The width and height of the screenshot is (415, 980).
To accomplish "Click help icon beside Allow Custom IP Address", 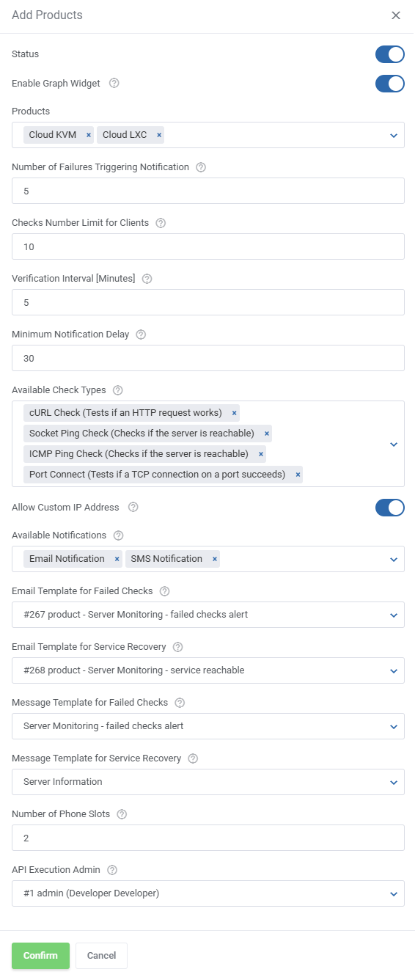I will [133, 507].
